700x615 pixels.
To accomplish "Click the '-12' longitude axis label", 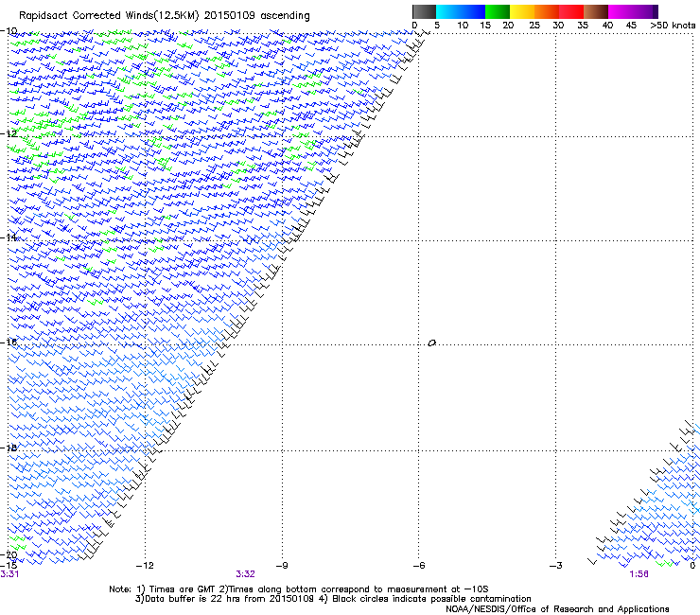I will (145, 566).
